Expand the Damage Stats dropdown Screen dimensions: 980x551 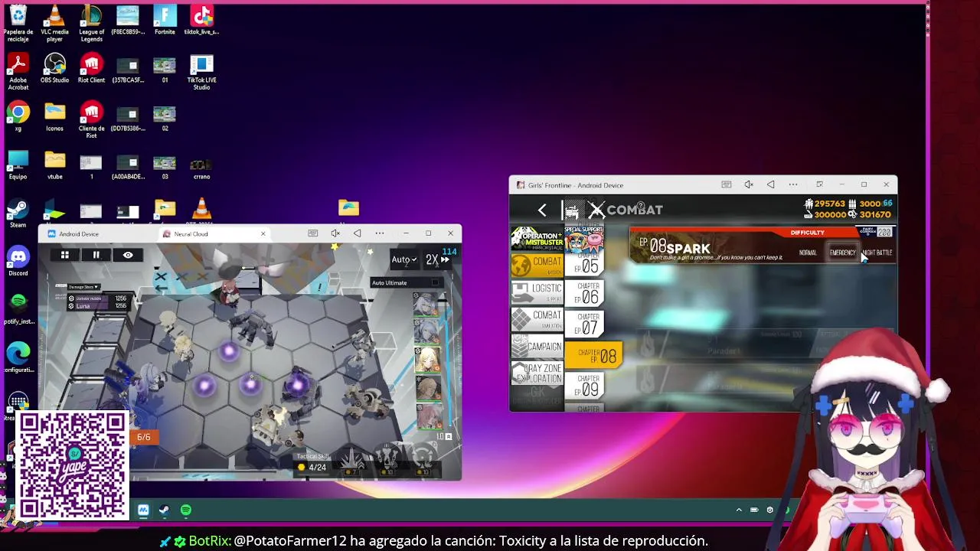[x=83, y=287]
